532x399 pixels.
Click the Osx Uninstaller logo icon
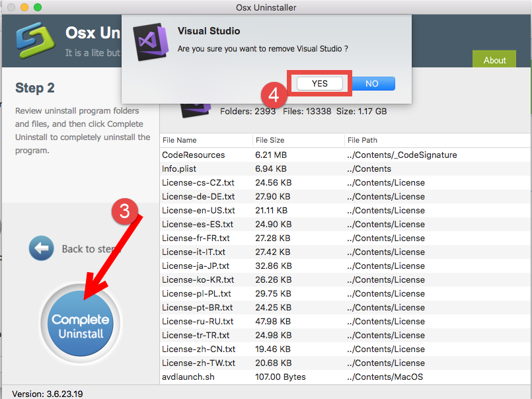(x=36, y=40)
